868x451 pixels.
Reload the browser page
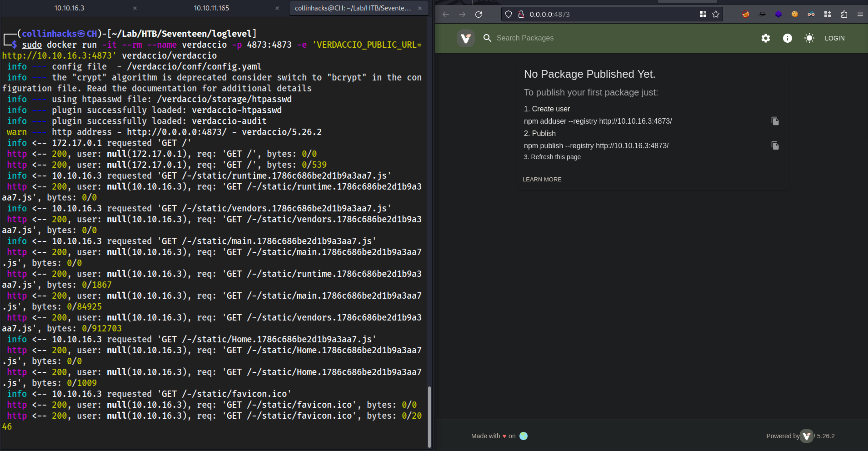(x=479, y=15)
